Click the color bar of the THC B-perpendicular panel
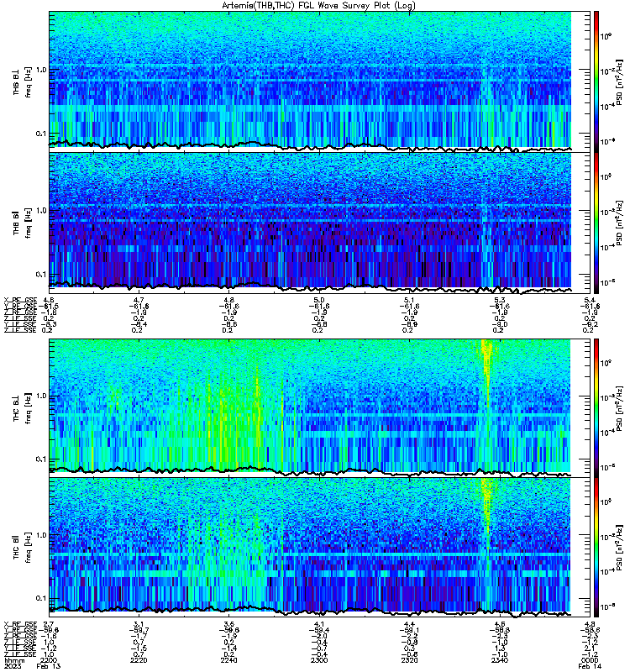The height and width of the screenshot is (672, 630). click(x=596, y=407)
